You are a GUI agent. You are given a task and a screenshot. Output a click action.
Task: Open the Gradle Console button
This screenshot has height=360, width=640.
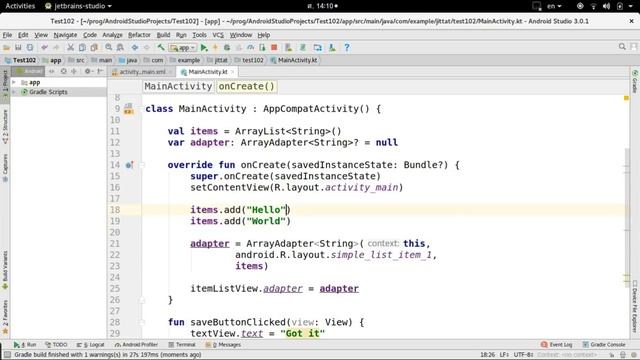point(604,345)
